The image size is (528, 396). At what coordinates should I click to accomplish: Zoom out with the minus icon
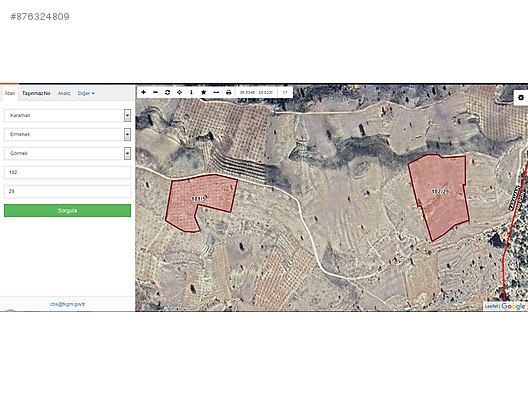tap(156, 92)
